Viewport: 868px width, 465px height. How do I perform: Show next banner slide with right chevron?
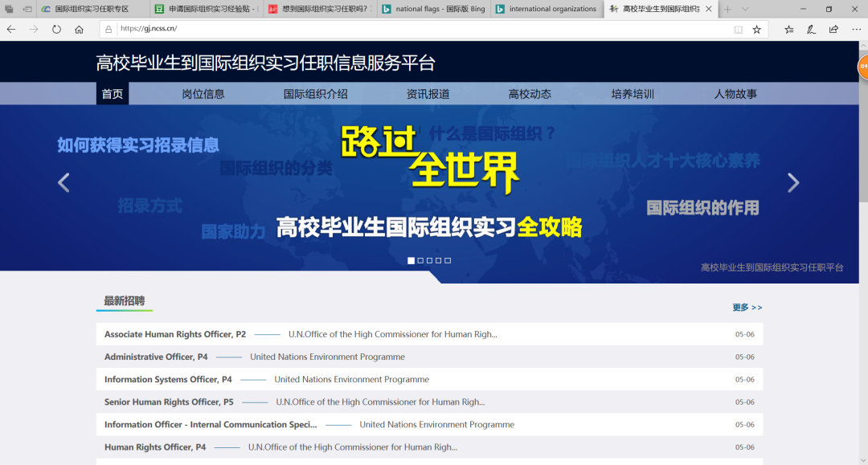click(x=792, y=183)
